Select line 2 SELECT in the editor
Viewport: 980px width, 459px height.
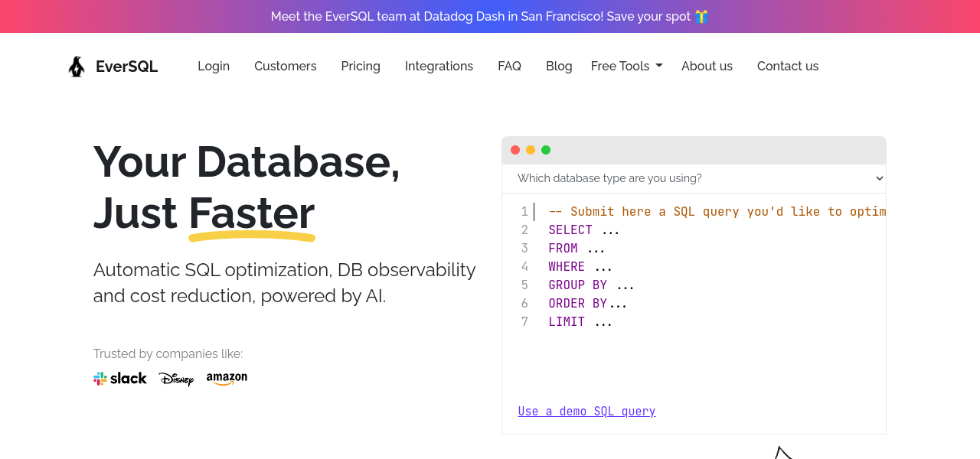(x=570, y=230)
